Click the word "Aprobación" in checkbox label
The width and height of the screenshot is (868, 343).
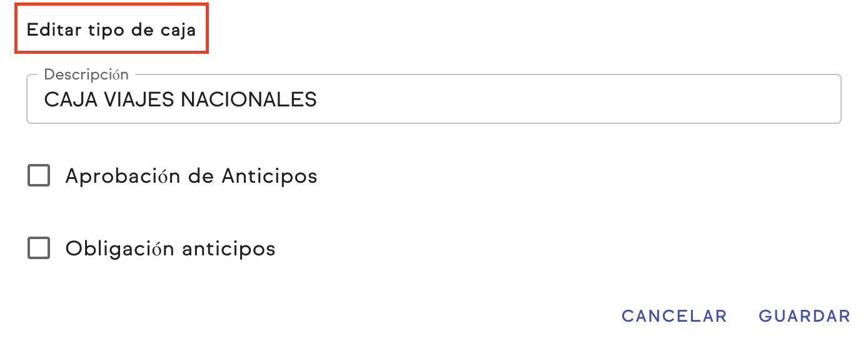[x=123, y=176]
